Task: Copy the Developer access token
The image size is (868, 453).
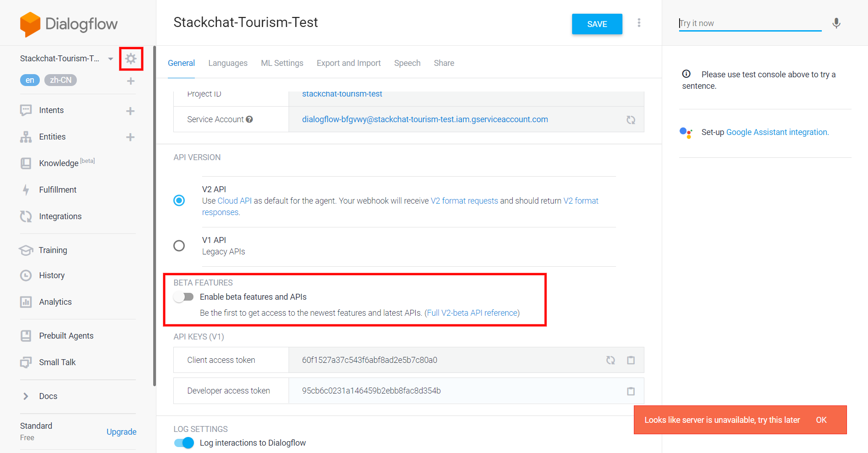Action: [x=631, y=391]
